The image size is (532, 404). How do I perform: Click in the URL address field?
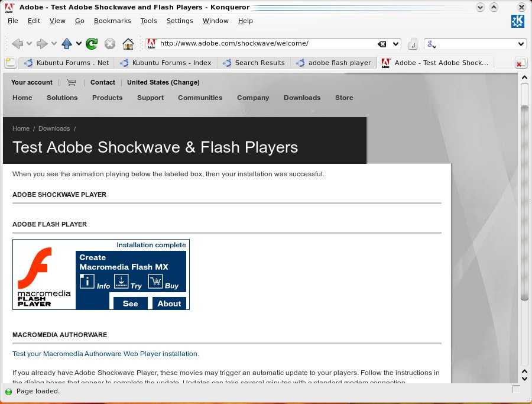tap(266, 44)
